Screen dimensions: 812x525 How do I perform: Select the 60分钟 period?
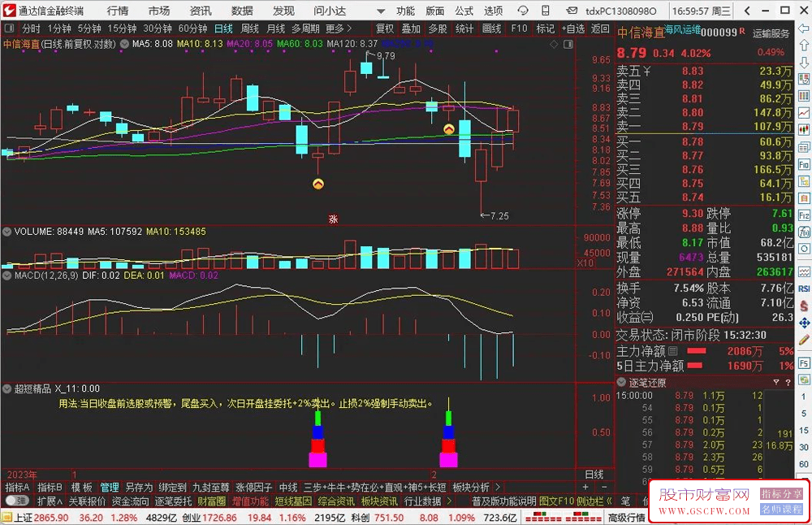point(192,28)
